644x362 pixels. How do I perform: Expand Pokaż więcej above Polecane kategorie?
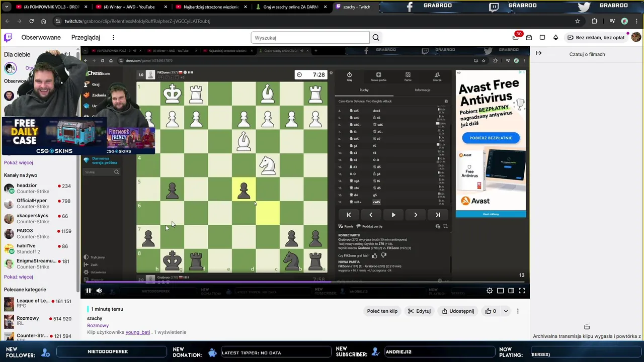19,277
